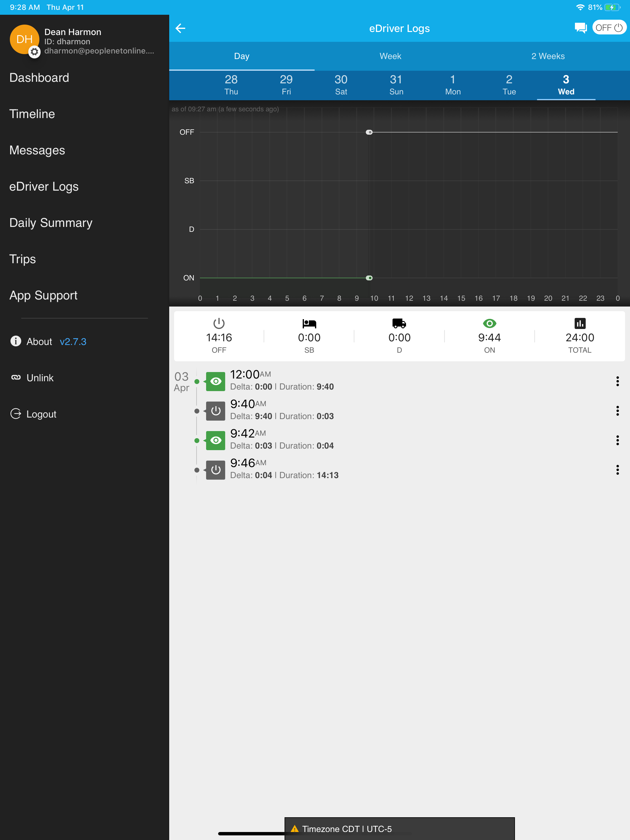Click the as of 09:27 am timestamp
Image resolution: width=630 pixels, height=840 pixels.
[x=225, y=109]
